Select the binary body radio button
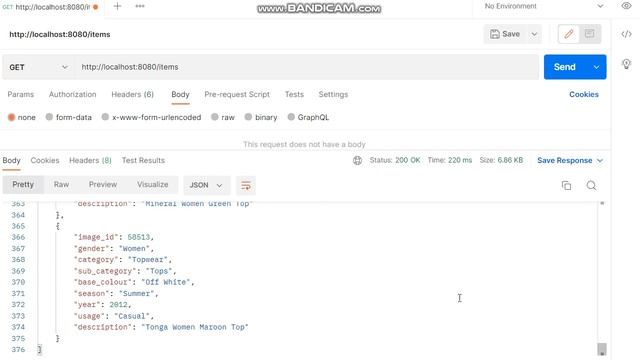Screen dimensions: 640x360 (x=248, y=117)
